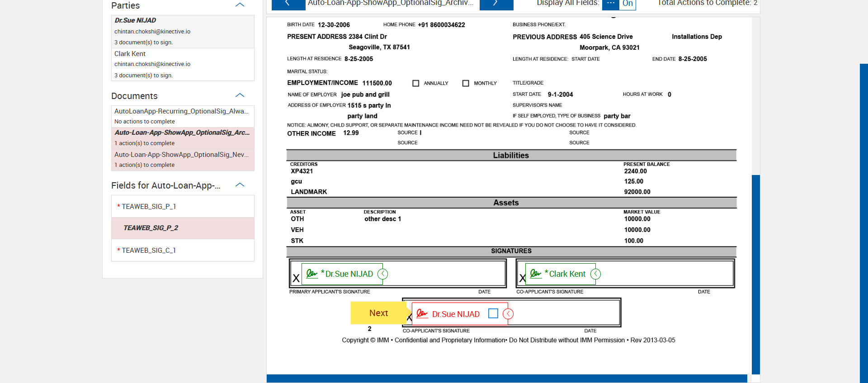This screenshot has width=868, height=383.
Task: Click start date 9-1-2004
Action: [560, 95]
